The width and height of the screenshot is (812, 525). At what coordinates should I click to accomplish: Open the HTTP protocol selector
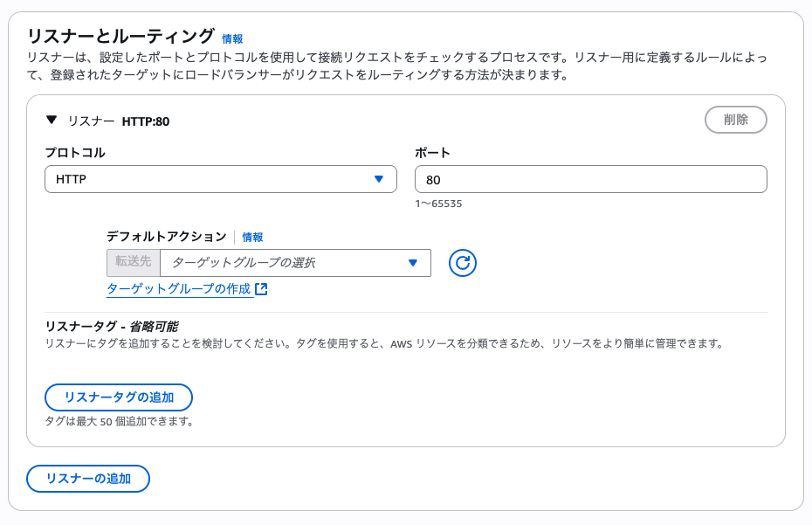(x=221, y=179)
